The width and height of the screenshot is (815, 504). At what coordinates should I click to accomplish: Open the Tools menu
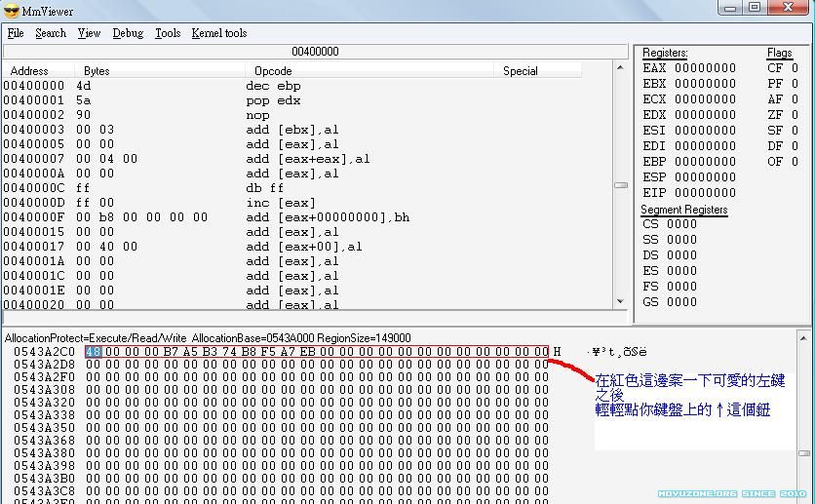tap(168, 33)
